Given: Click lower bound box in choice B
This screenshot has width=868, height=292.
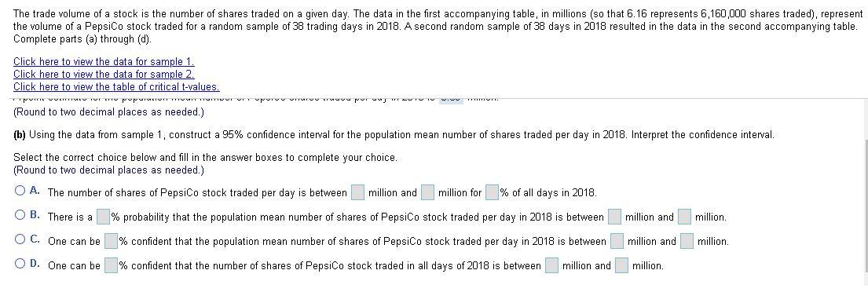Looking at the screenshot, I should tap(615, 217).
